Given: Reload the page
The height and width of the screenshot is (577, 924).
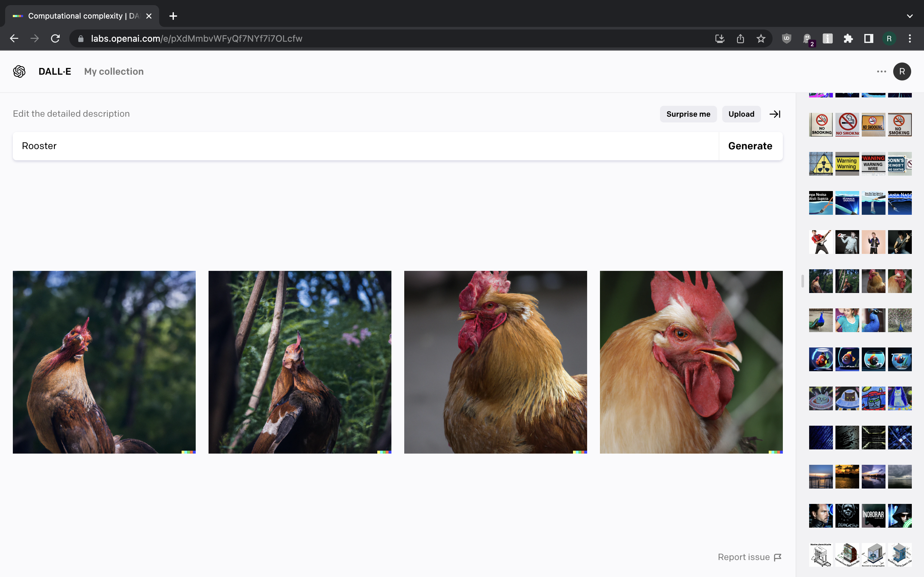Looking at the screenshot, I should tap(56, 38).
